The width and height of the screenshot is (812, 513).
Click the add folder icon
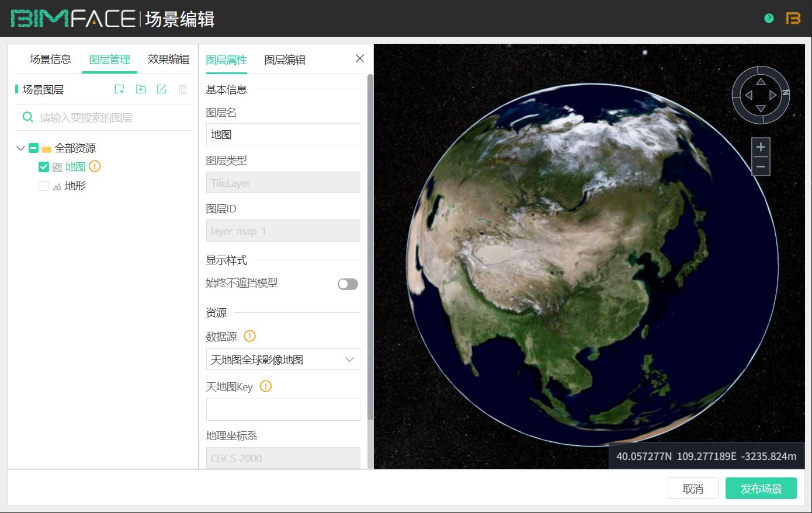(141, 89)
